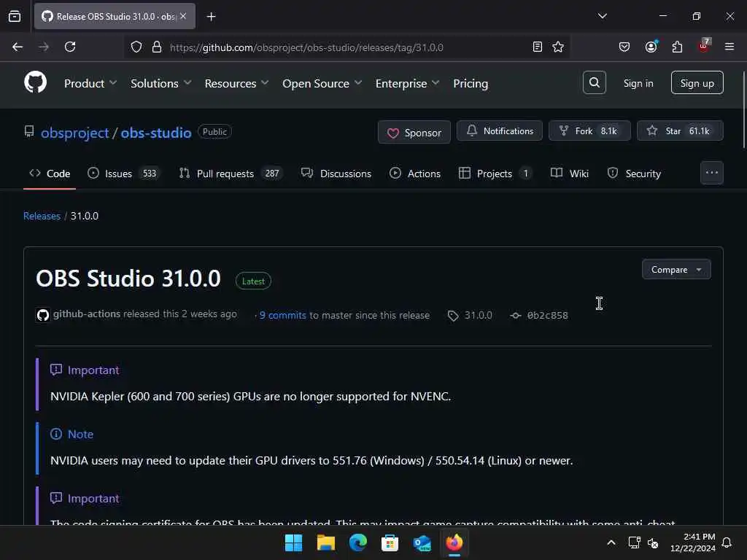Viewport: 747px width, 560px height.
Task: Show hidden system tray icons
Action: coord(611,542)
